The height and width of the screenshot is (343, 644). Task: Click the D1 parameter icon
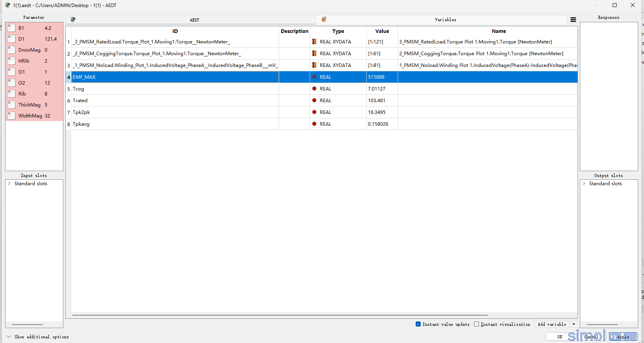(12, 39)
